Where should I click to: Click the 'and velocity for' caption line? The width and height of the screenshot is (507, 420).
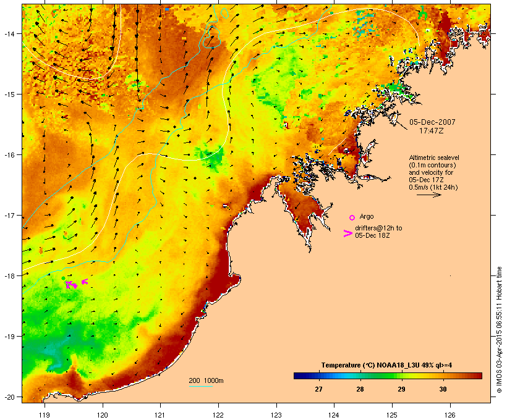point(431,172)
